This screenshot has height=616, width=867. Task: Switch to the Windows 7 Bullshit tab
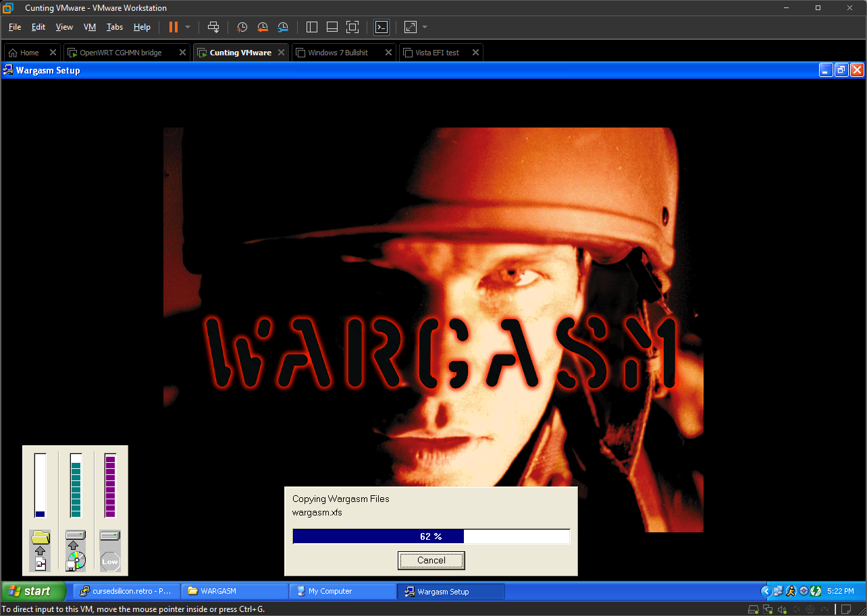click(344, 53)
